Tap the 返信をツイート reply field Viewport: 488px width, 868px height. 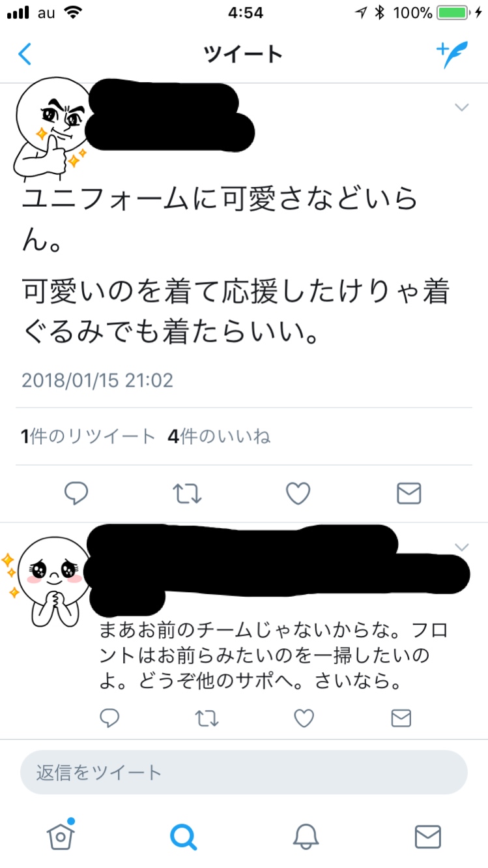244,773
